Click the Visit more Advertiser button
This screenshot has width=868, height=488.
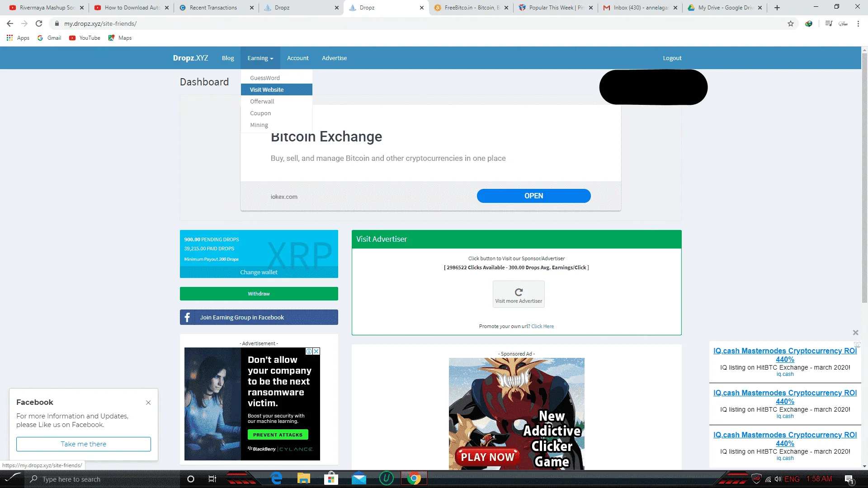519,294
